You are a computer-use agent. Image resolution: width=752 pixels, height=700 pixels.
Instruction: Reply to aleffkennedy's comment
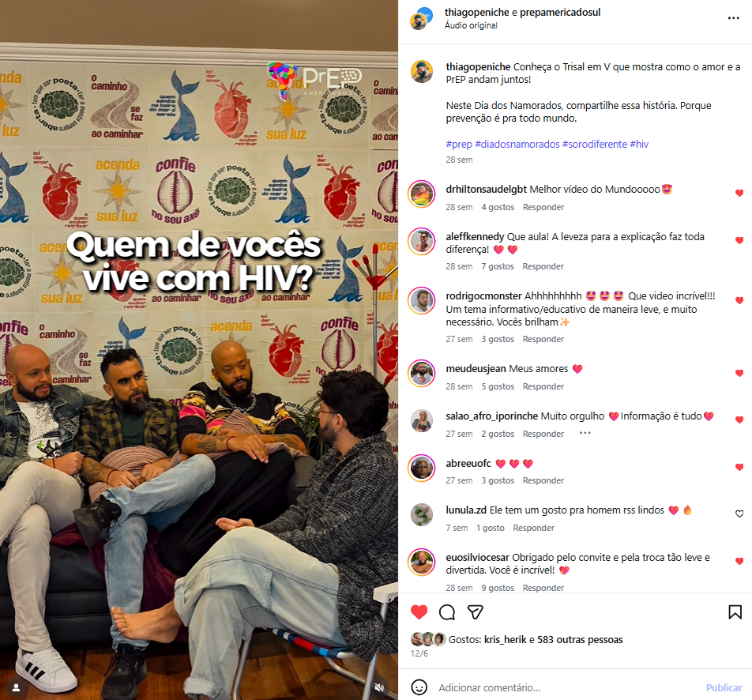(543, 266)
